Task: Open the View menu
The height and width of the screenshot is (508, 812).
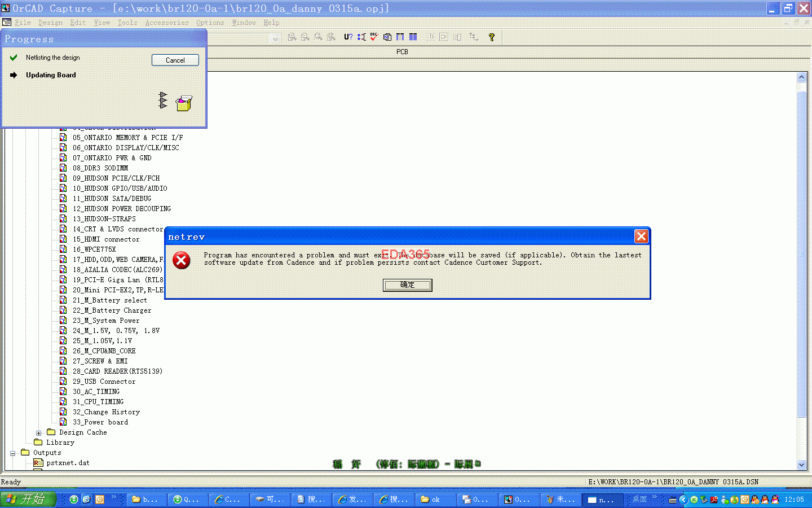Action: [x=102, y=23]
